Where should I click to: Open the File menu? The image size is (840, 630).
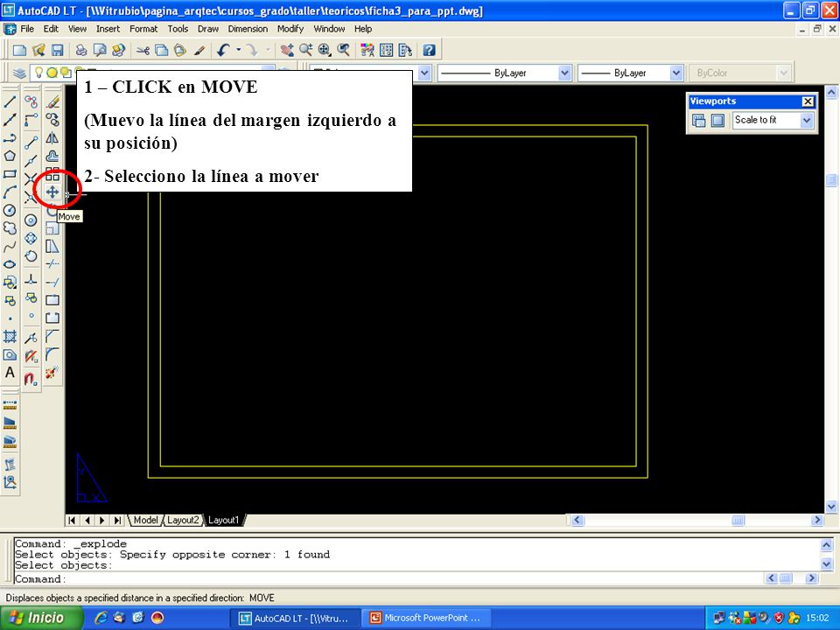click(x=27, y=29)
